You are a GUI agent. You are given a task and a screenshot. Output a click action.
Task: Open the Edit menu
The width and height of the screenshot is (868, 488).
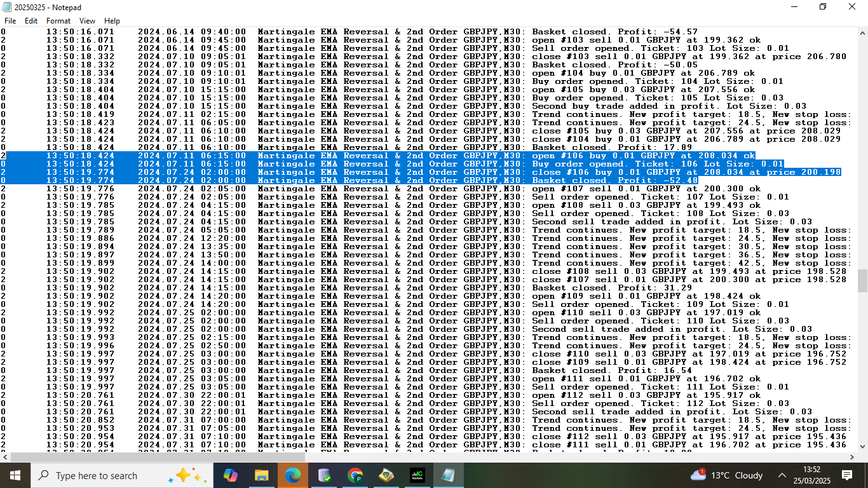click(31, 21)
